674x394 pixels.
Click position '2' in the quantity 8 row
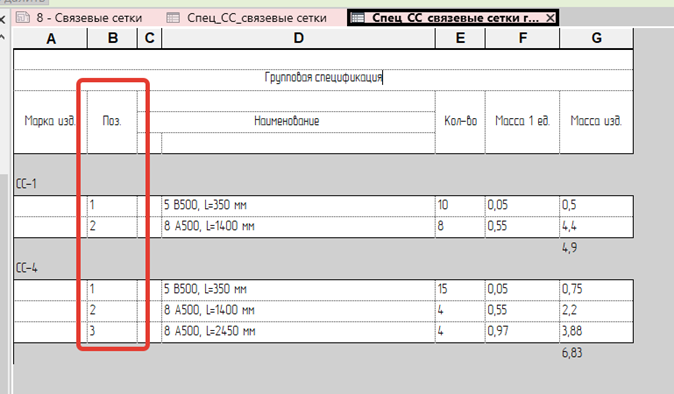click(x=112, y=226)
